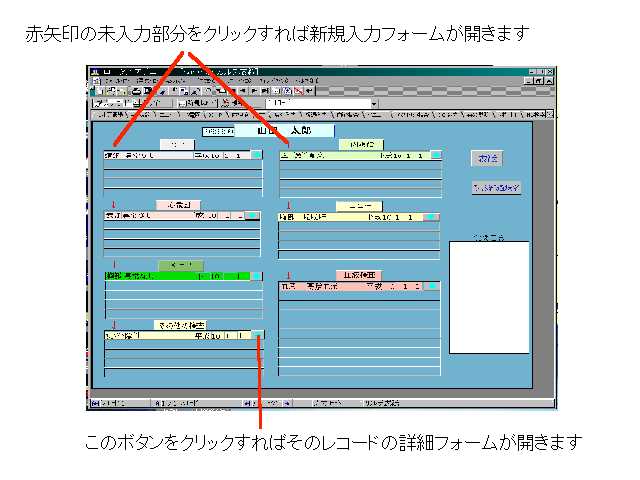Click first empty row under the 血液検査 record

(359, 296)
